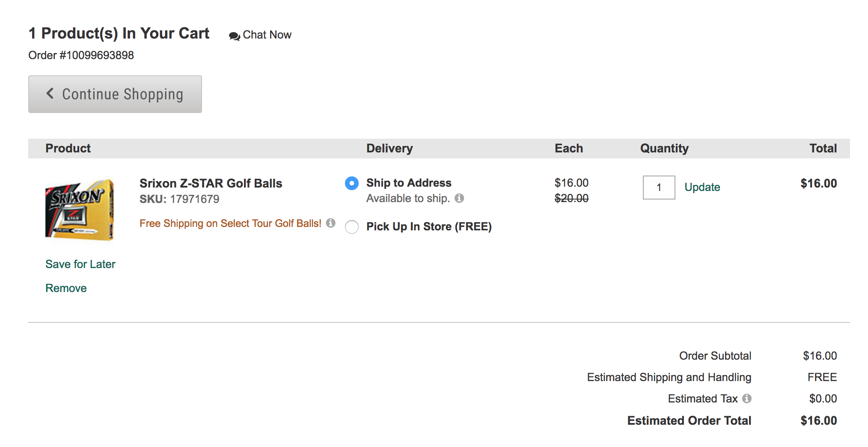The height and width of the screenshot is (447, 868).
Task: Open info icon beside Free Shipping promo
Action: 330,223
